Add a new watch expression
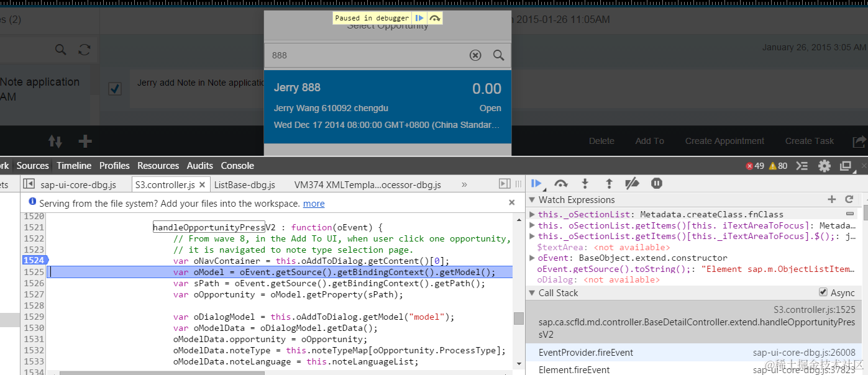Screen dimensions: 868x375 832,199
